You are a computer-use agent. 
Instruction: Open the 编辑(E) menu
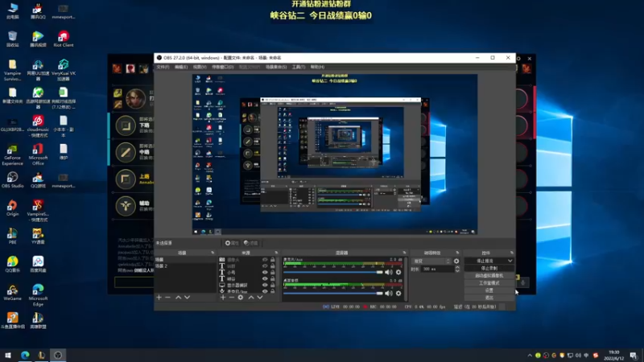[x=180, y=67]
